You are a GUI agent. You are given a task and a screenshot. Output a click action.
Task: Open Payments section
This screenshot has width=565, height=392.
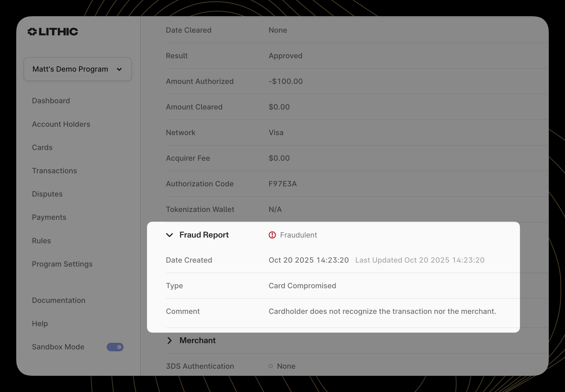[x=49, y=217]
